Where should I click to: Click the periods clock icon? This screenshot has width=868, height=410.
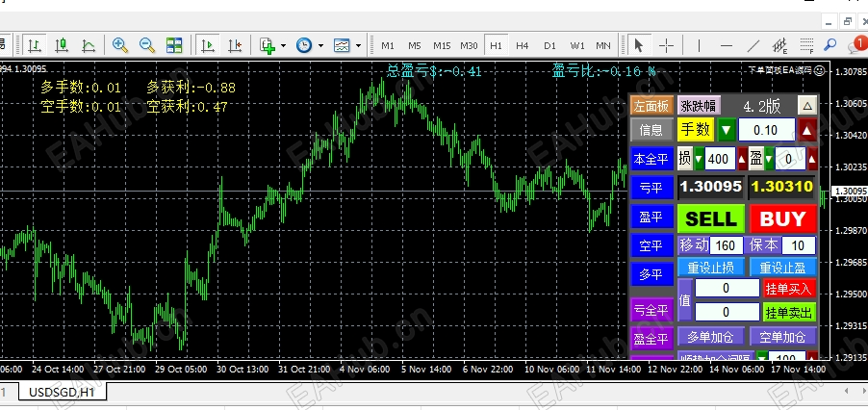tap(304, 45)
